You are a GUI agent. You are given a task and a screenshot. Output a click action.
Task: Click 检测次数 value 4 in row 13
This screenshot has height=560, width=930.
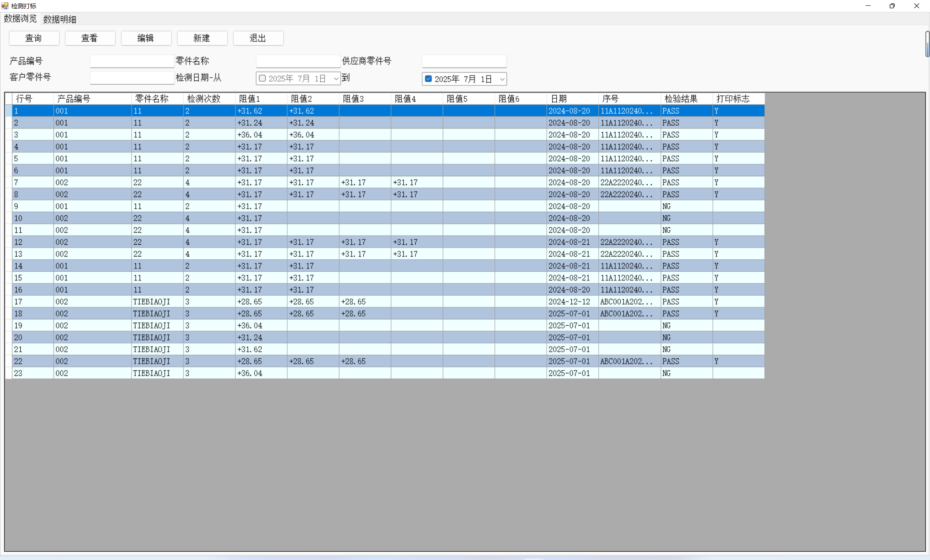tap(209, 254)
